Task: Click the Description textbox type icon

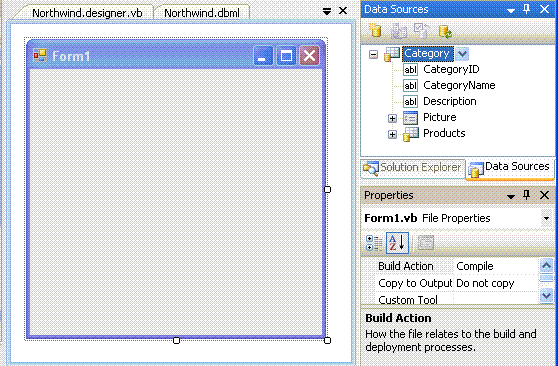Action: click(410, 101)
